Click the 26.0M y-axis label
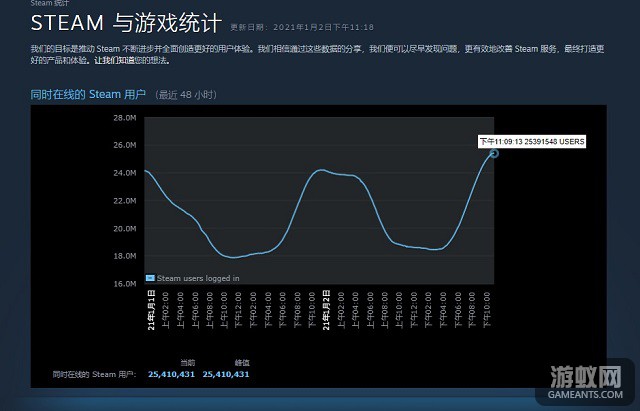 tap(125, 145)
